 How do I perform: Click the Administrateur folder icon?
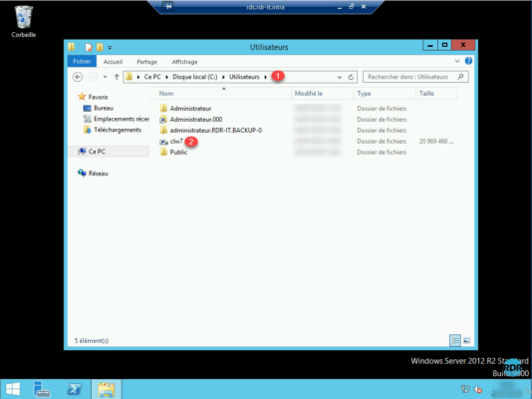163,109
